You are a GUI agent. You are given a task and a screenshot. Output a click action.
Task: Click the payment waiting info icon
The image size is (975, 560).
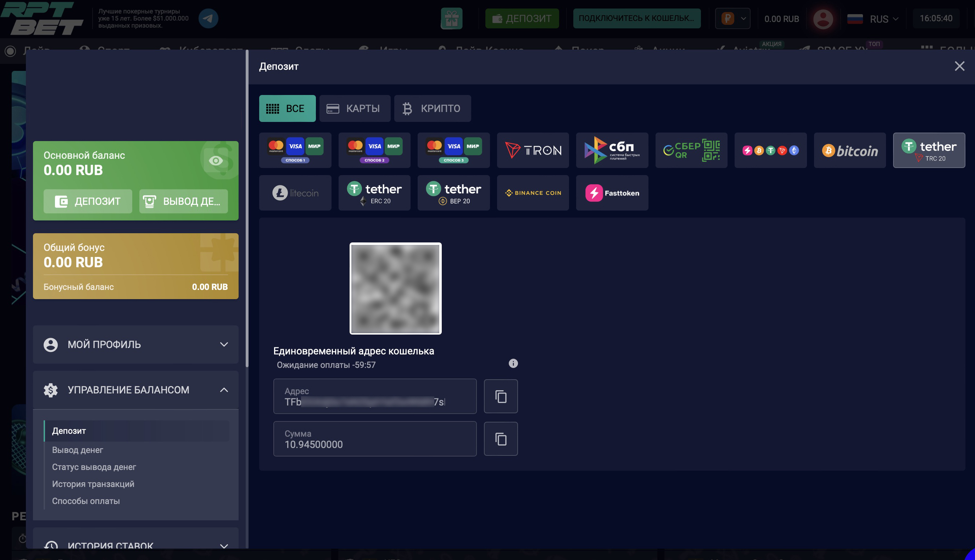513,363
